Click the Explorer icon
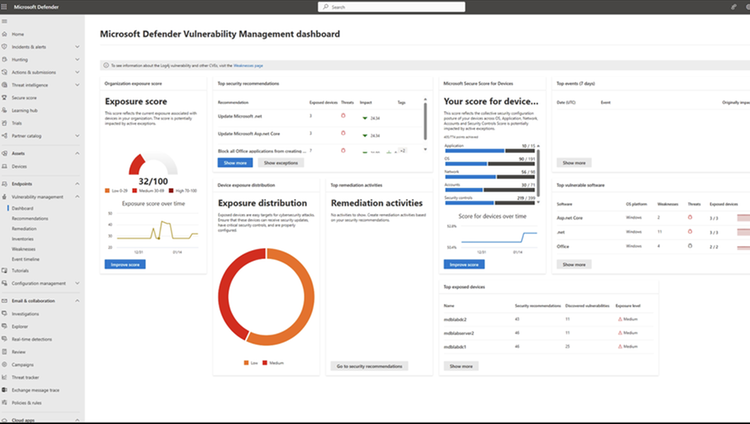Screen dimensions: 750x424 (4, 326)
